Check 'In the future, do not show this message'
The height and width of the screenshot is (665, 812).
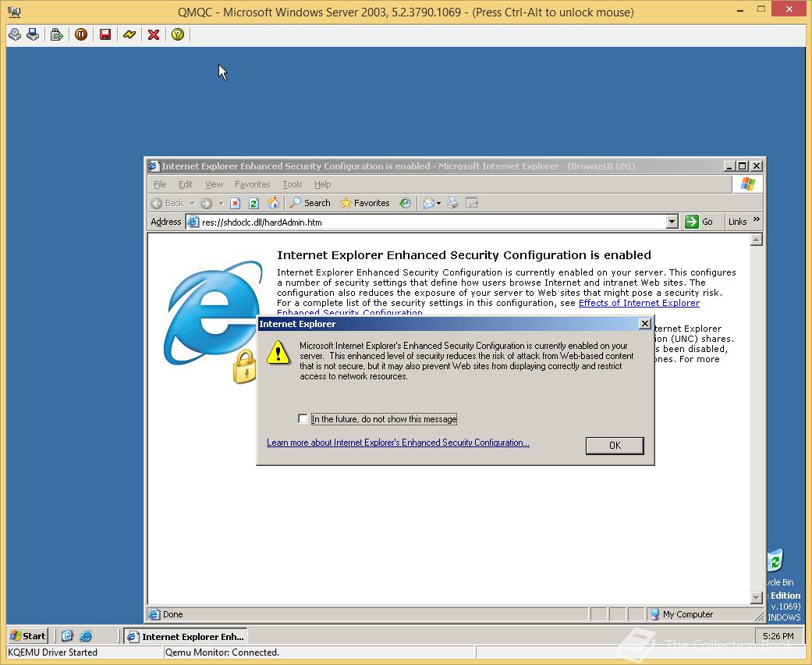tap(303, 419)
